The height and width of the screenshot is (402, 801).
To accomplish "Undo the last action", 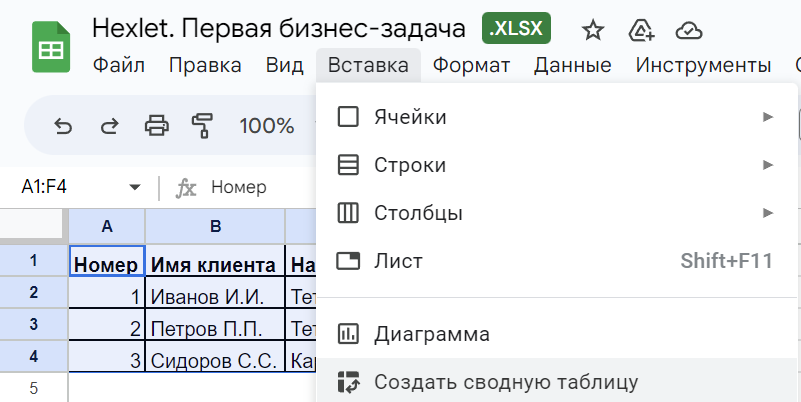I will (63, 126).
